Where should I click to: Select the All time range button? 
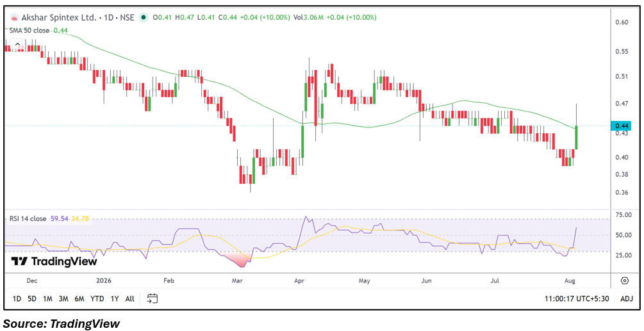129,298
